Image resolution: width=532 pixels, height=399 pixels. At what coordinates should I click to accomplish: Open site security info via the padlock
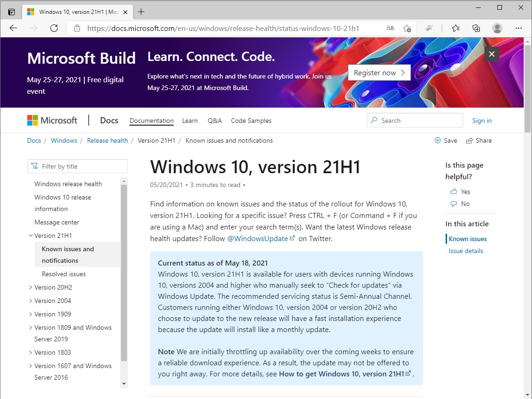point(77,28)
